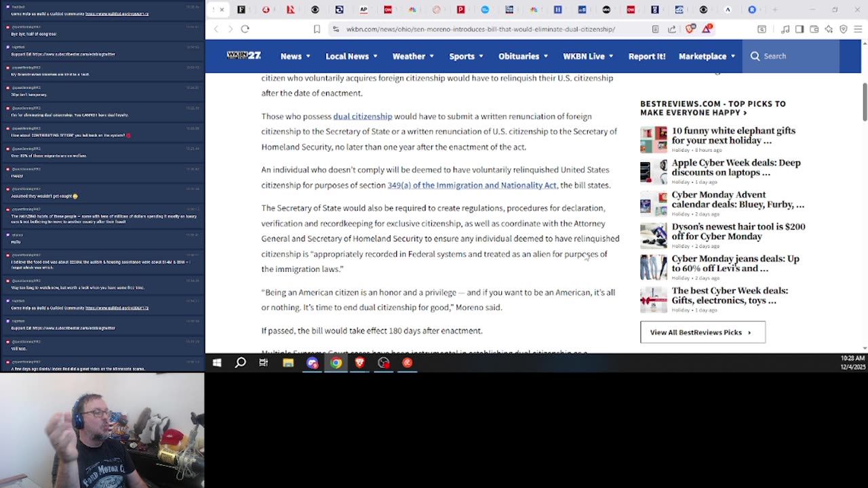Open Brave Shields lion icon
Screen dimensions: 868x488
click(690, 29)
